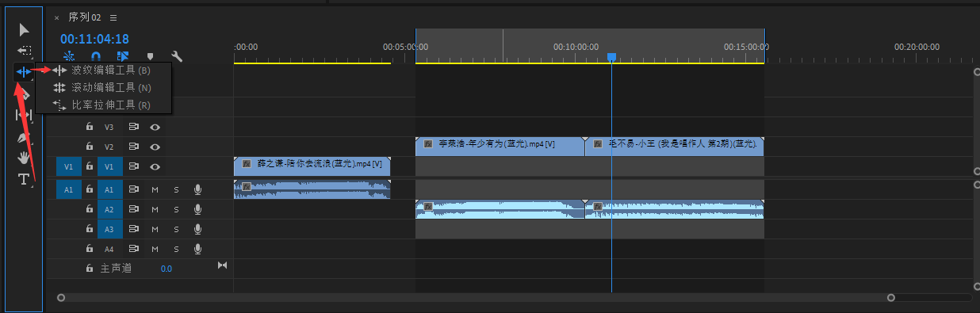Image resolution: width=980 pixels, height=313 pixels.
Task: Toggle V3 track targeting label
Action: coord(109,127)
